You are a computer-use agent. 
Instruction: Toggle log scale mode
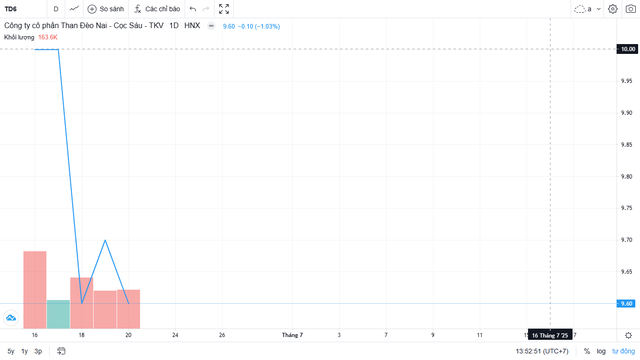click(601, 351)
